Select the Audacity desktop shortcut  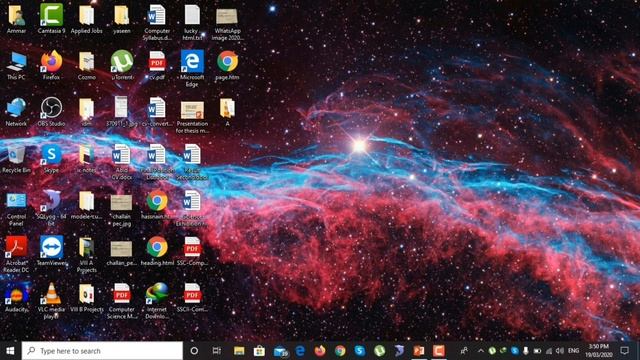point(16,298)
